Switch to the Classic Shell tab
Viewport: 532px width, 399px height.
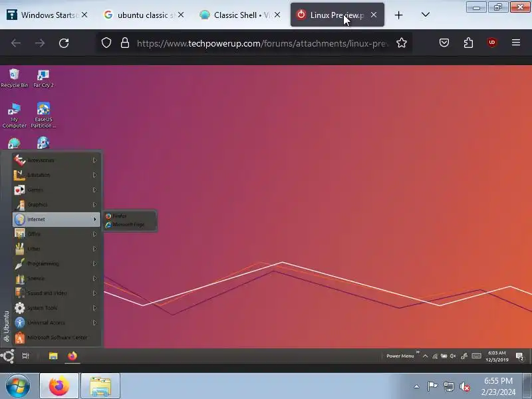pos(236,15)
